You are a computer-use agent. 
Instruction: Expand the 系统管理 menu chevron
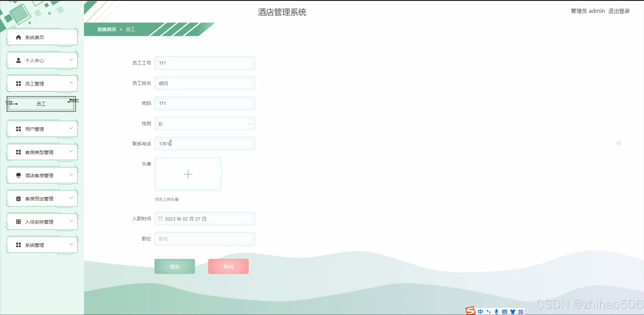[x=71, y=244]
